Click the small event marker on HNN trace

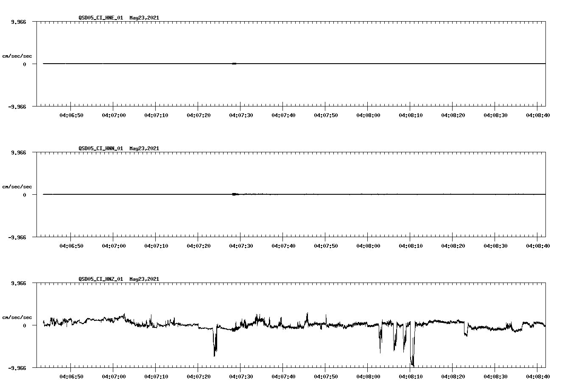pos(235,194)
